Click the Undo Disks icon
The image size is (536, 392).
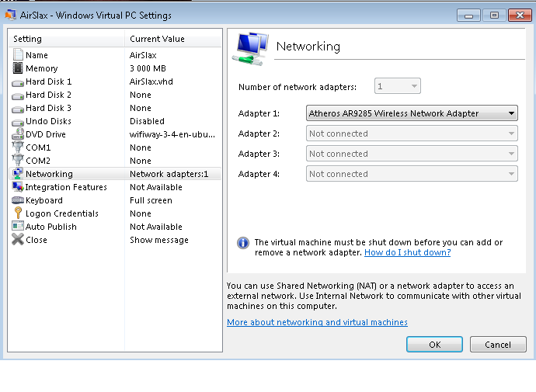(18, 122)
